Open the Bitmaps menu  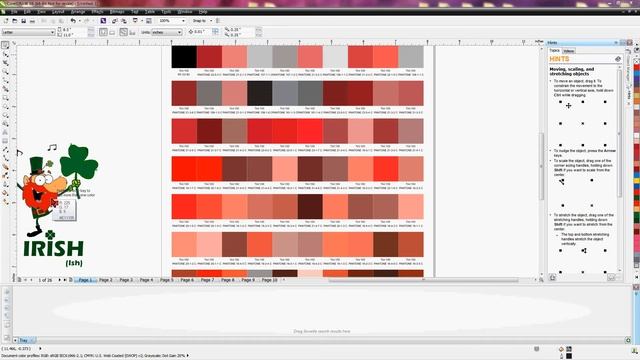pyautogui.click(x=117, y=12)
